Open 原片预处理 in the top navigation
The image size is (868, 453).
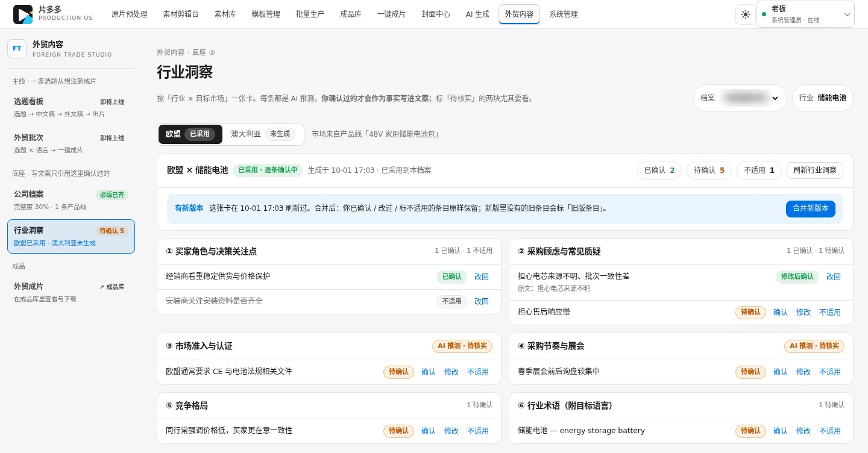[130, 14]
